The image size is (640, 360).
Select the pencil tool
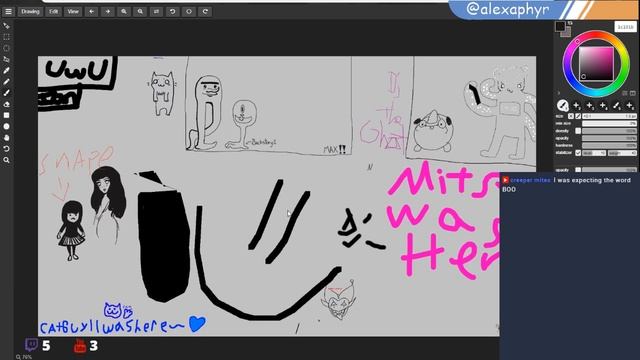pyautogui.click(x=7, y=82)
